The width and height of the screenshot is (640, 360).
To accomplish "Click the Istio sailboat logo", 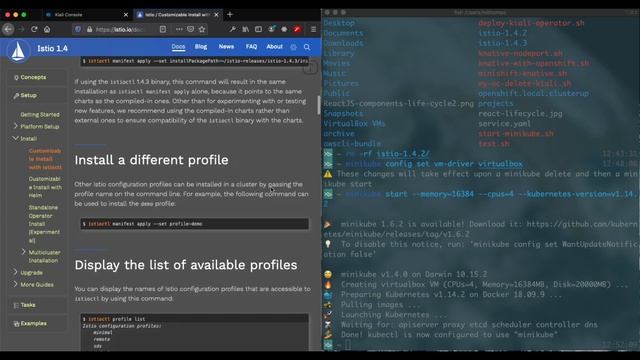I will [18, 51].
